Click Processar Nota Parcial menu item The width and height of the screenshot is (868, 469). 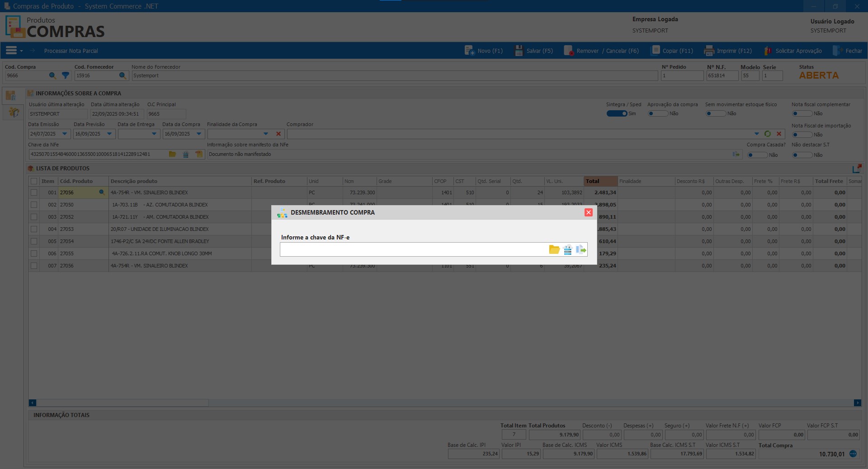tap(71, 51)
